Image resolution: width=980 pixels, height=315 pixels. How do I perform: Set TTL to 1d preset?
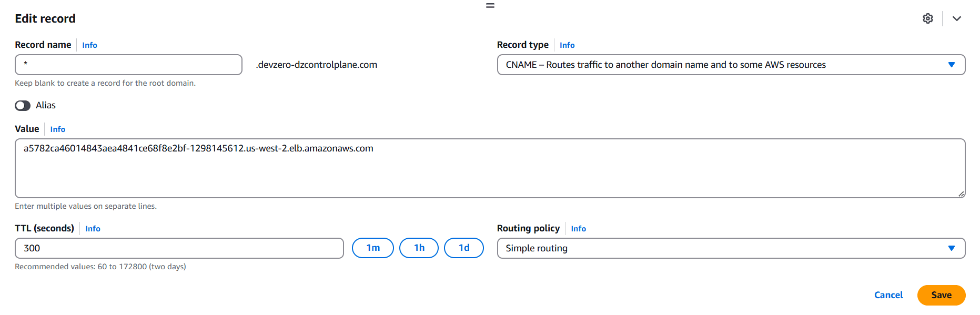[463, 248]
